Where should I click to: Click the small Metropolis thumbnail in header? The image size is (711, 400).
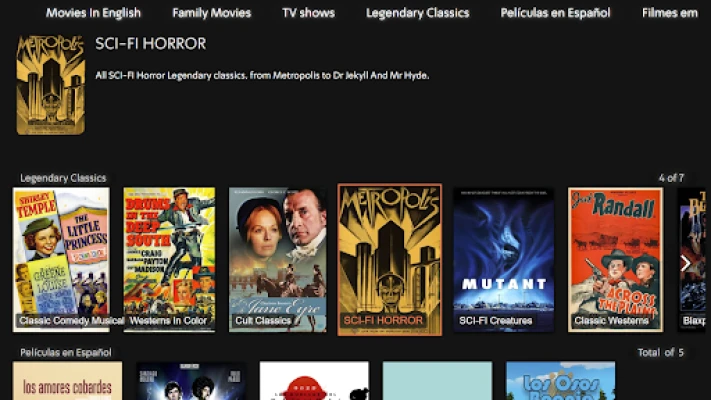[x=51, y=85]
